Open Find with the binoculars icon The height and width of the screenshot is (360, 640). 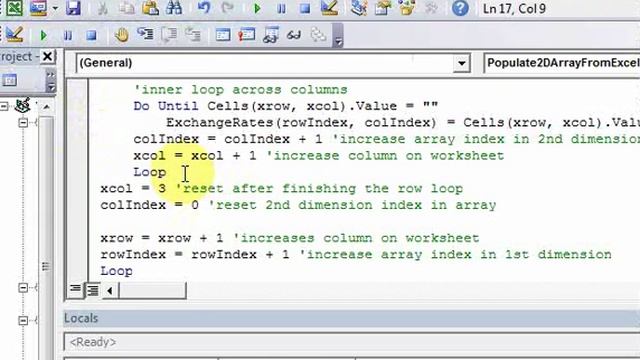click(x=174, y=8)
